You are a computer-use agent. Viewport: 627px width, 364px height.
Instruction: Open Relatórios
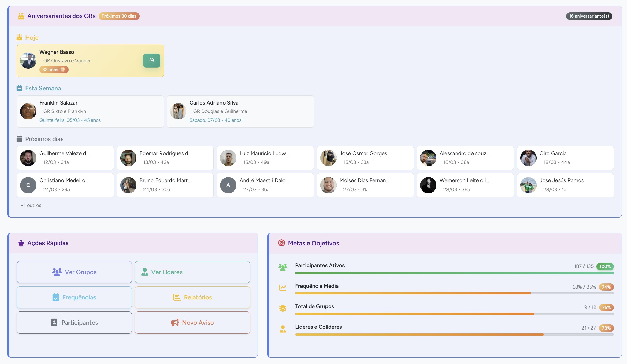pyautogui.click(x=192, y=297)
